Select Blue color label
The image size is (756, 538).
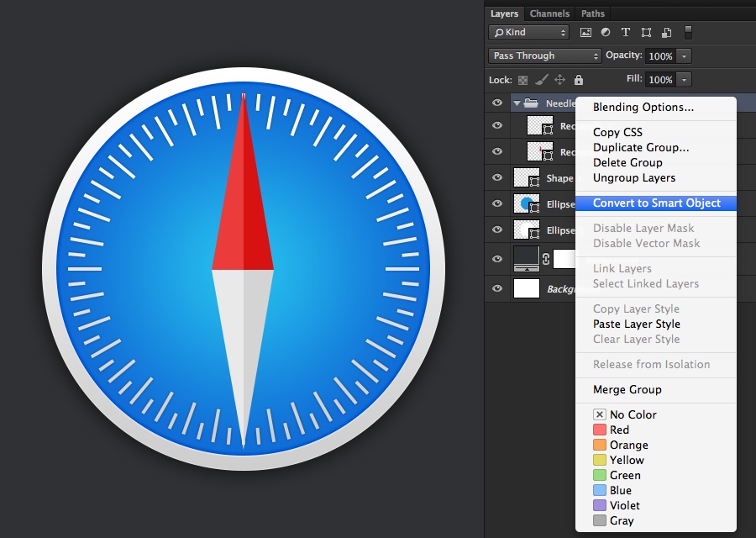tap(656, 491)
